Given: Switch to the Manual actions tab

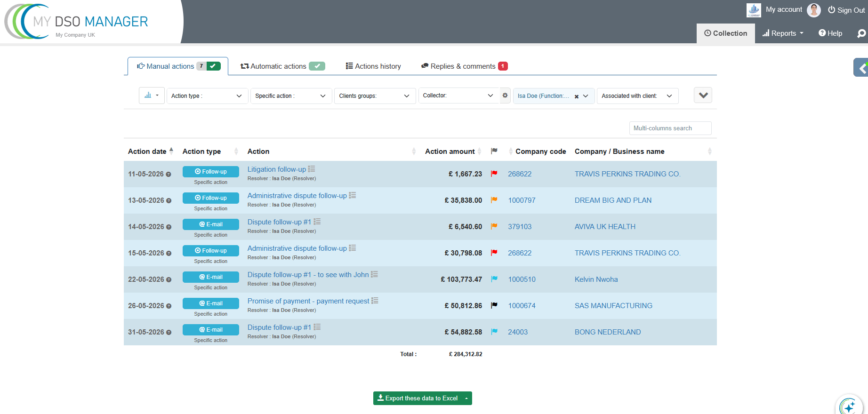Looking at the screenshot, I should (178, 66).
